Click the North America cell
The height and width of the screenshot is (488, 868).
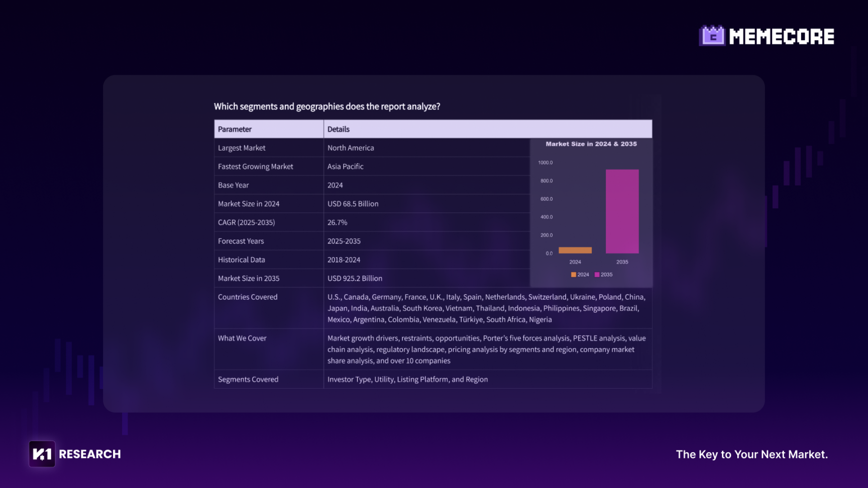(x=351, y=148)
